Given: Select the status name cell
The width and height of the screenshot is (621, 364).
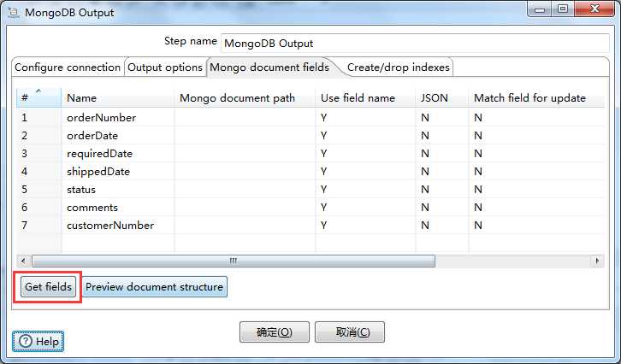Looking at the screenshot, I should [x=118, y=190].
